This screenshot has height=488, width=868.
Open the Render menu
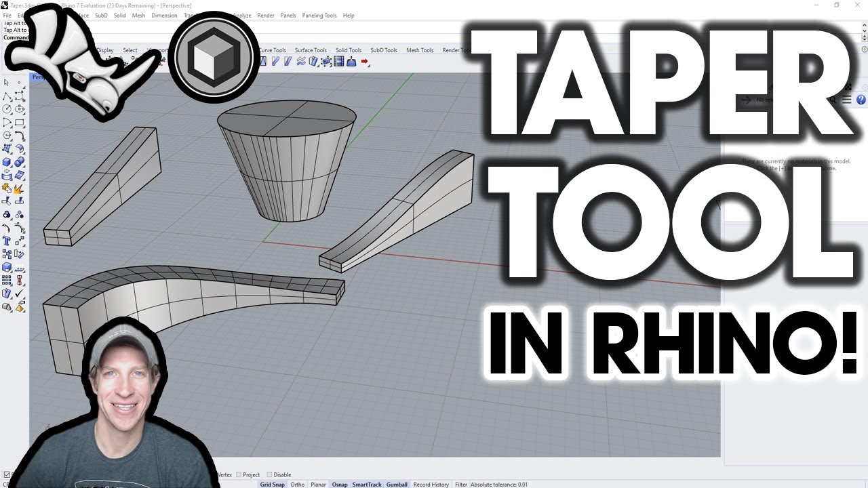[266, 15]
